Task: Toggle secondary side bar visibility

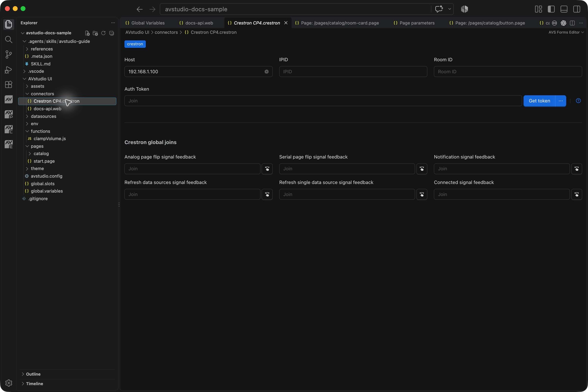Action: click(x=576, y=9)
